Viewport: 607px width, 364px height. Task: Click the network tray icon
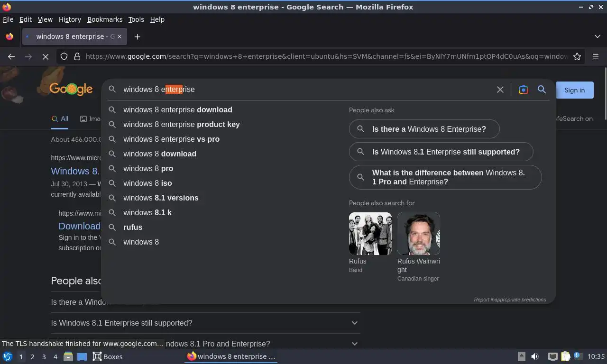(552, 356)
